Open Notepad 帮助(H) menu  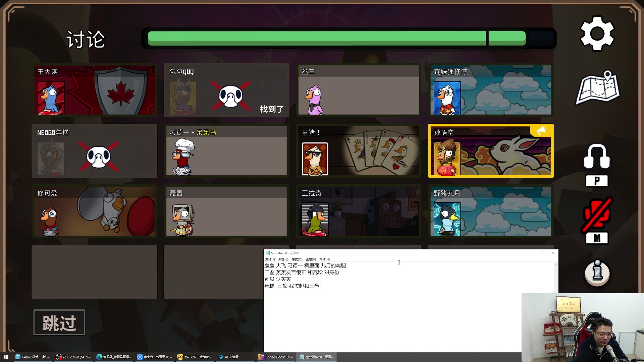click(324, 259)
